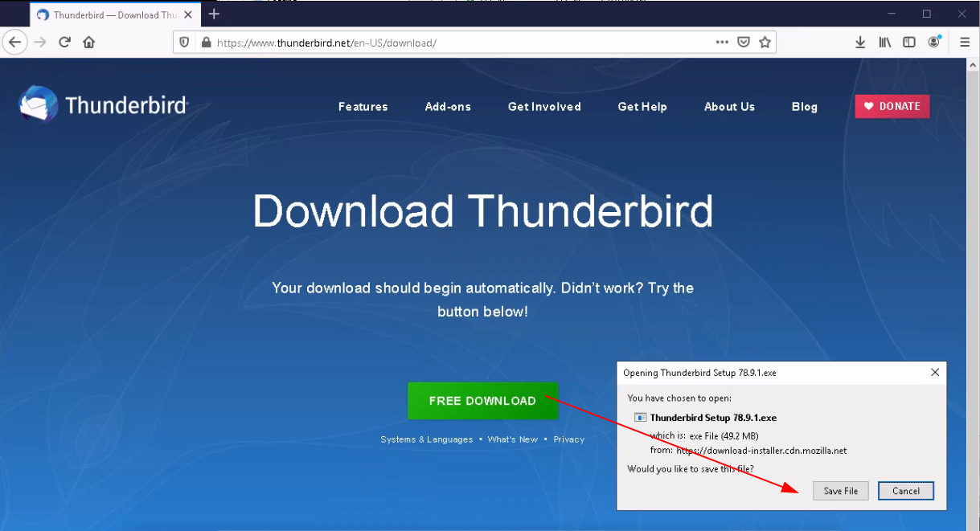Image resolution: width=980 pixels, height=531 pixels.
Task: Reload the Thunderbird download page
Action: point(65,43)
